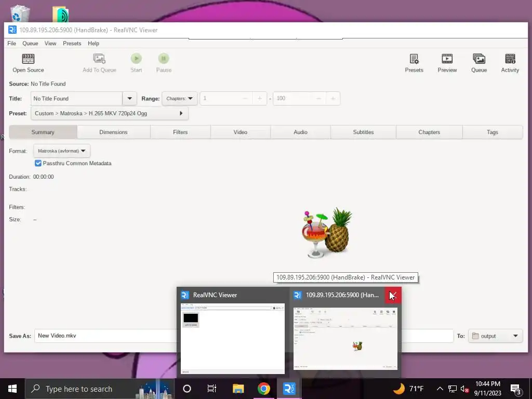Image resolution: width=532 pixels, height=399 pixels.
Task: Select the RealVNC Viewer window thumbnail
Action: (233, 338)
